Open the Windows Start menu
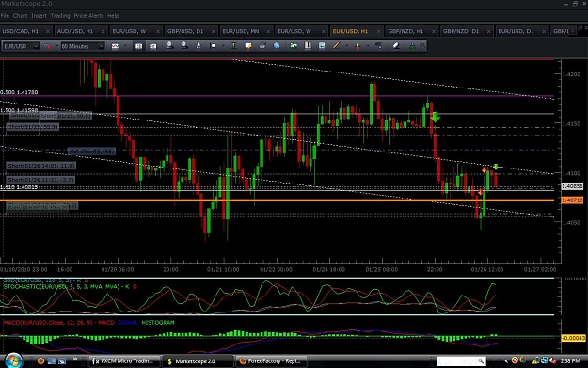Image resolution: width=588 pixels, height=368 pixels. [x=13, y=360]
